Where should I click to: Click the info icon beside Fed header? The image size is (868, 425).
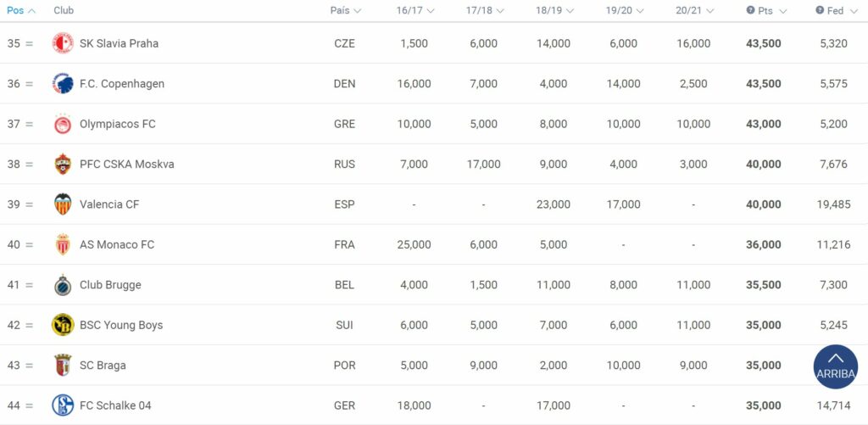820,10
